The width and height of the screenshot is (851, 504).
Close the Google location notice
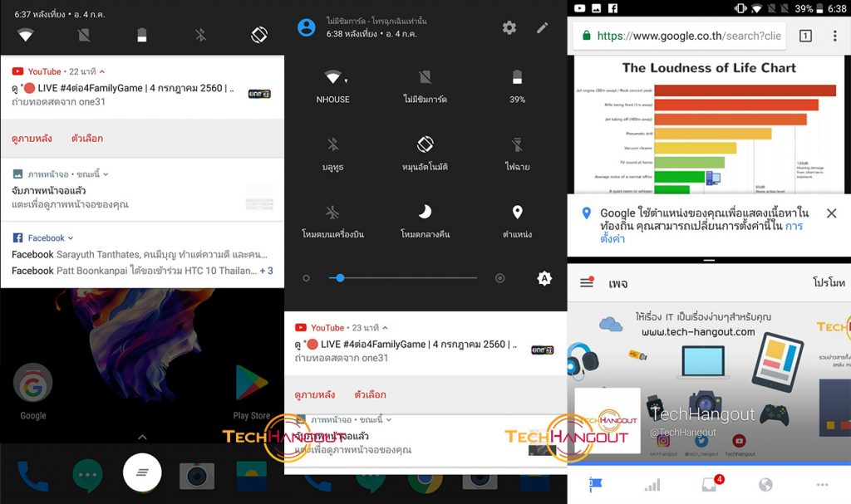831,213
